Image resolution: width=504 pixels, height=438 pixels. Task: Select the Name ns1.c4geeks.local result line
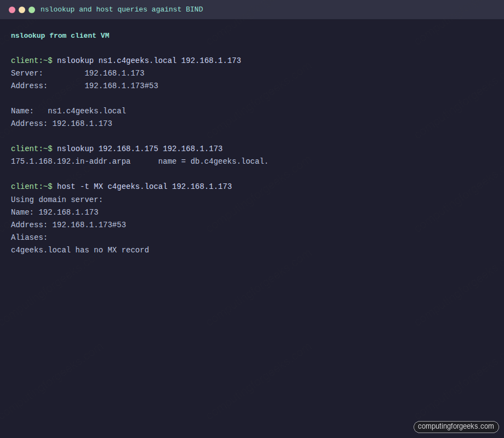[68, 111]
